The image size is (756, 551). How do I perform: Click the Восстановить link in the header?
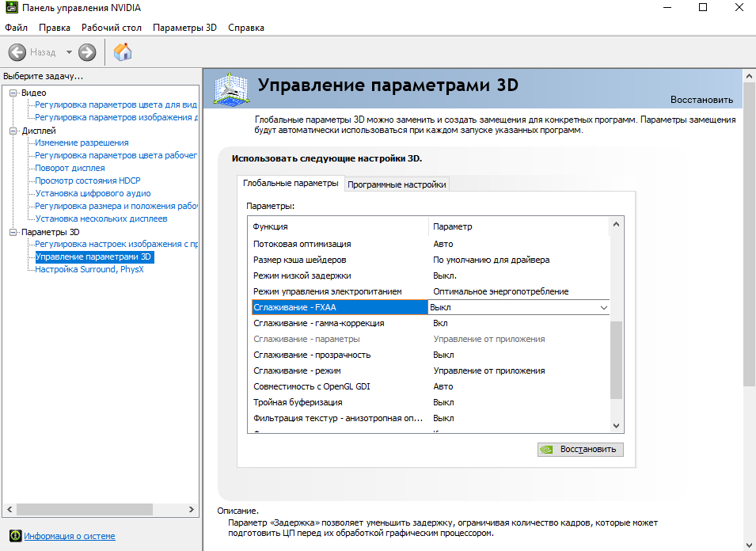pos(701,100)
